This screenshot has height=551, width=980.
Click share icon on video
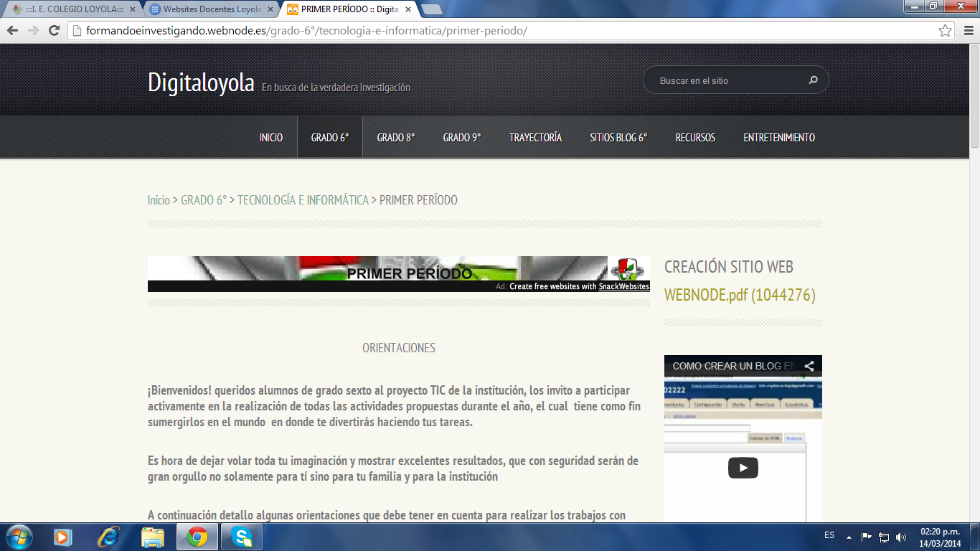[809, 366]
